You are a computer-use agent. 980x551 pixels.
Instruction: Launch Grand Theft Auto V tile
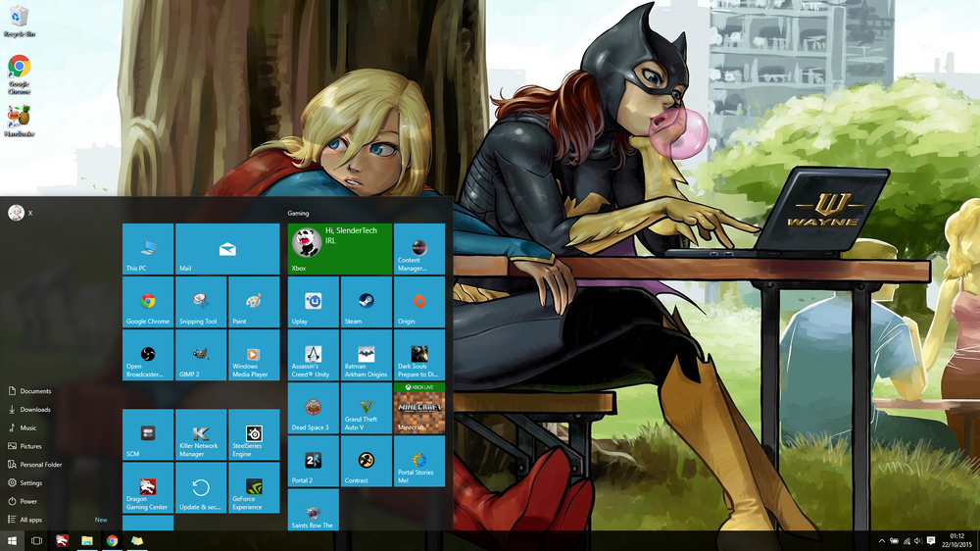(x=367, y=409)
